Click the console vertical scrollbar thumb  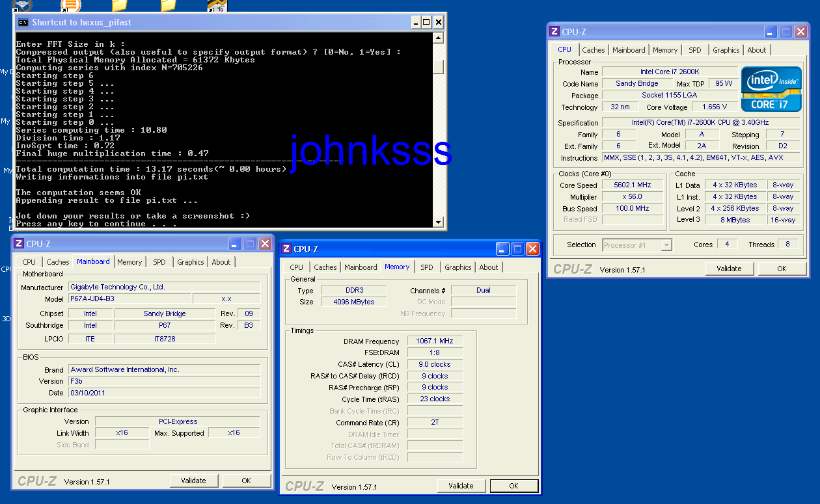tap(439, 67)
